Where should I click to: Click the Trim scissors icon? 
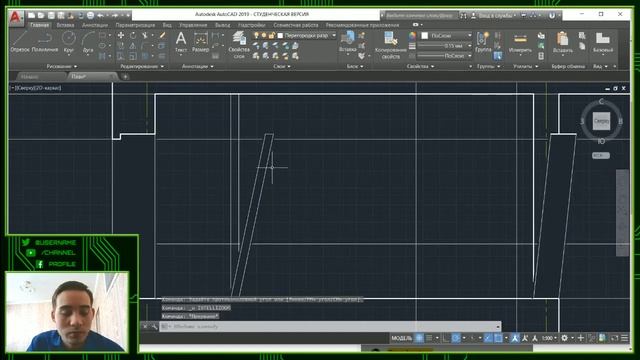tap(145, 36)
